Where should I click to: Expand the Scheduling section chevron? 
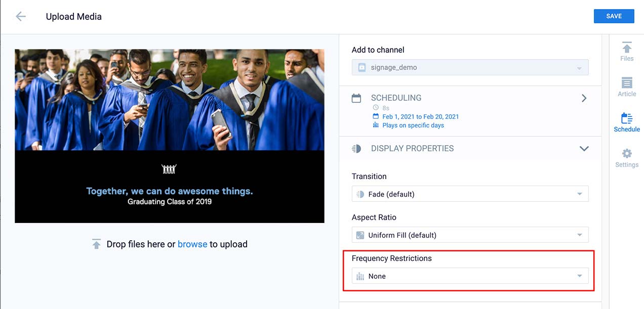coord(584,98)
